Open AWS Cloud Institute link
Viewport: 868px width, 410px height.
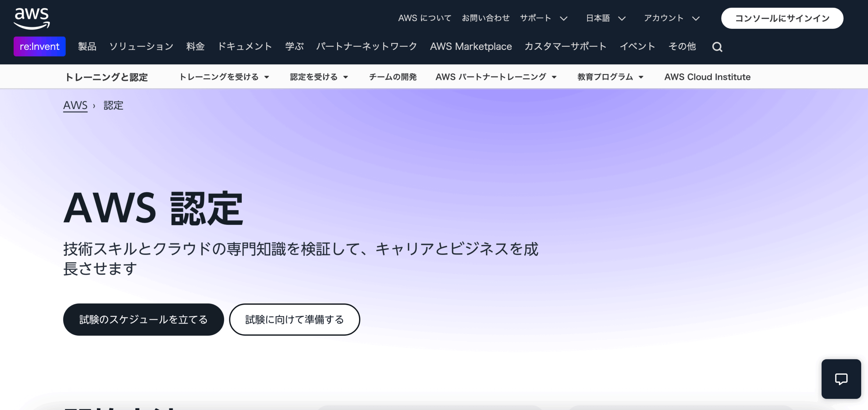[707, 77]
